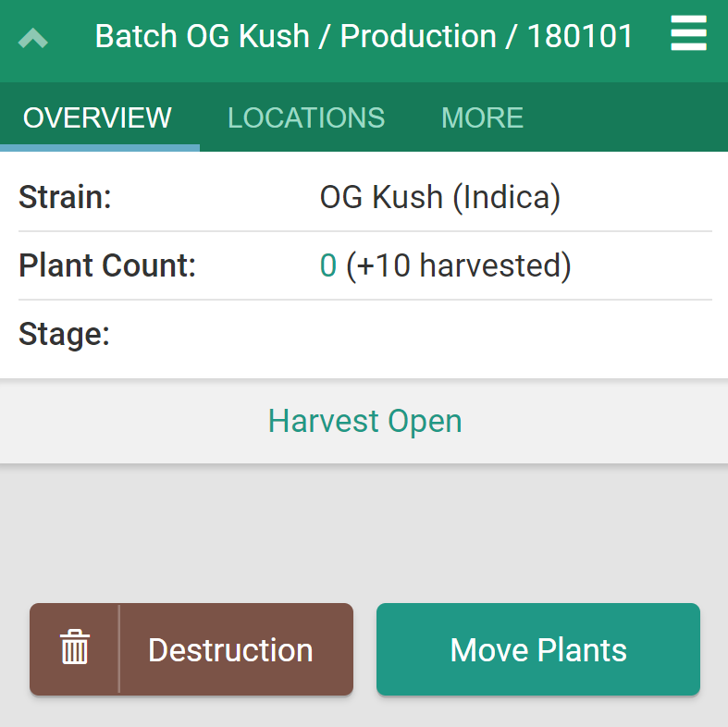728x727 pixels.
Task: Open the Locations tab
Action: (306, 117)
